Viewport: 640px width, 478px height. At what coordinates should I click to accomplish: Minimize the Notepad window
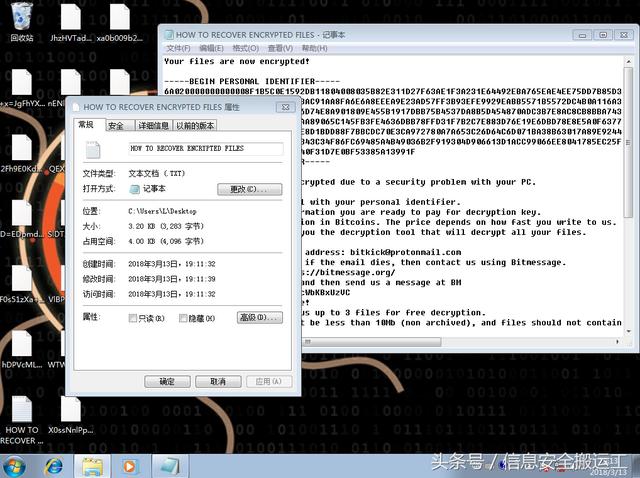point(582,35)
